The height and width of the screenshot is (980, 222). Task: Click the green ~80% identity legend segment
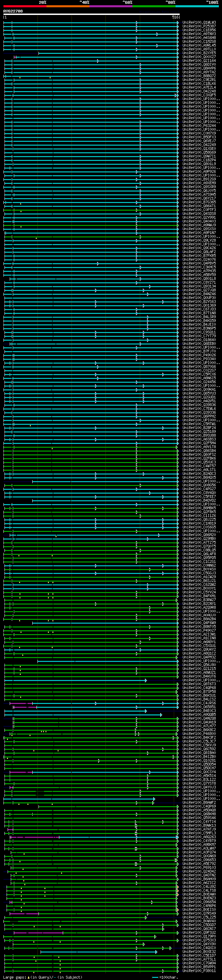click(x=154, y=6)
